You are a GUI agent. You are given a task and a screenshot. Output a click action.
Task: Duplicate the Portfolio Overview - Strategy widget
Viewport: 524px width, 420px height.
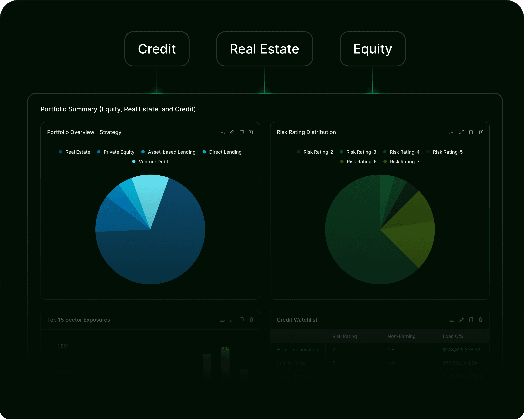(241, 132)
